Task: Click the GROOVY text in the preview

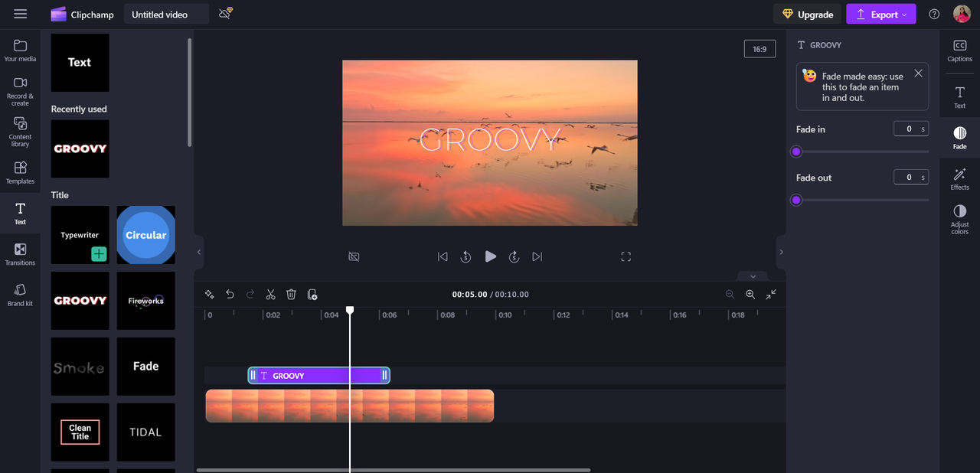Action: click(x=490, y=140)
